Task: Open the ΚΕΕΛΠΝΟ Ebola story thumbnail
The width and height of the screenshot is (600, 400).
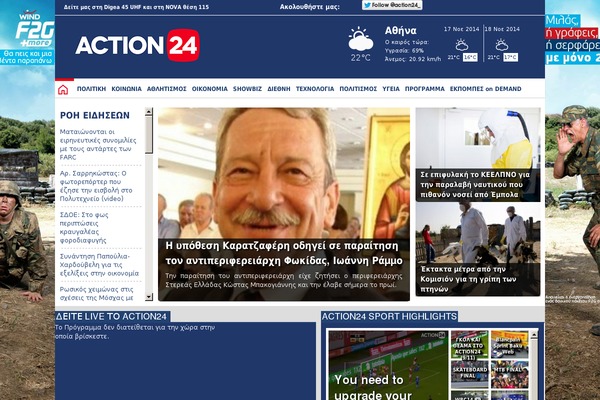Action: (478, 155)
